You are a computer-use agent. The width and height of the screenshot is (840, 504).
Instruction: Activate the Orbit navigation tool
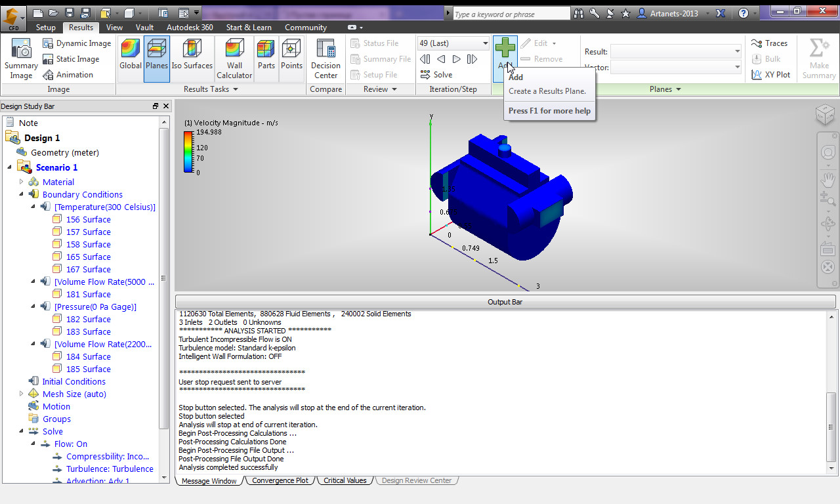828,224
